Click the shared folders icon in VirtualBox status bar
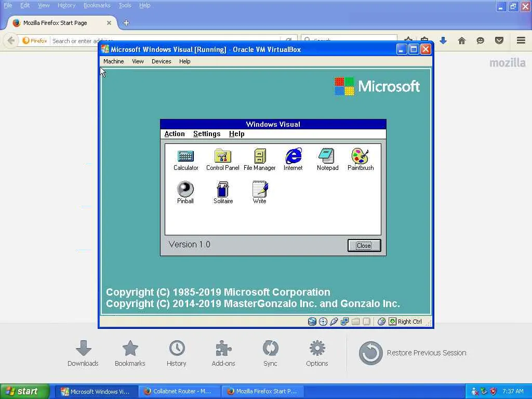The width and height of the screenshot is (532, 399). click(355, 321)
